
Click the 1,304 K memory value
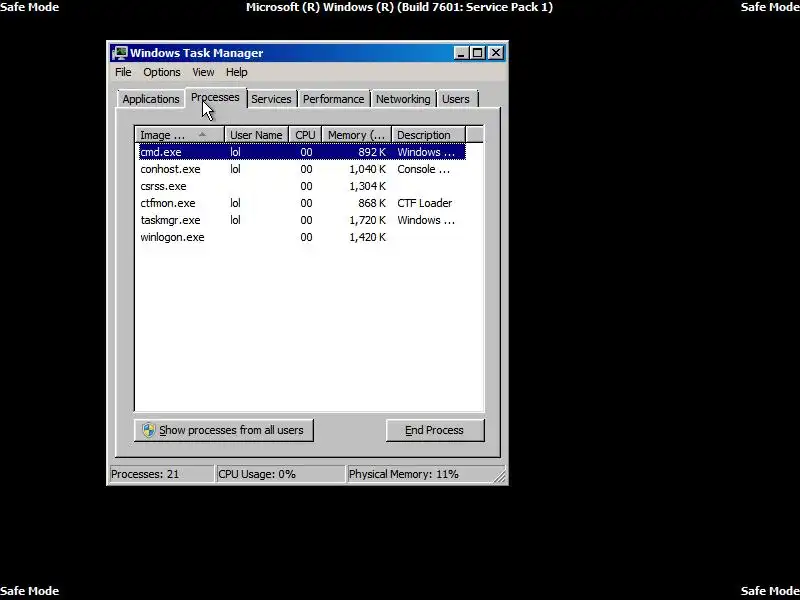pyautogui.click(x=367, y=186)
